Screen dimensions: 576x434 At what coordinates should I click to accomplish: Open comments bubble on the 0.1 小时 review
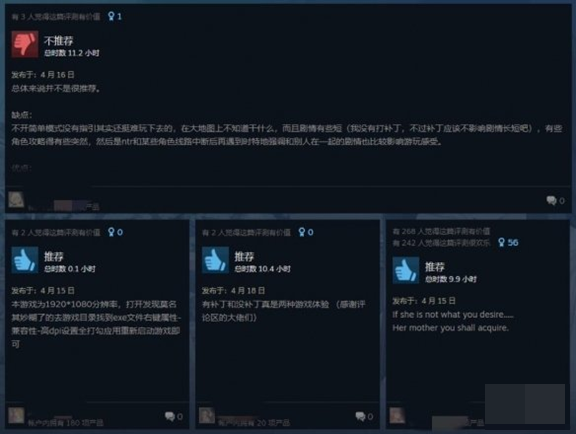click(170, 416)
